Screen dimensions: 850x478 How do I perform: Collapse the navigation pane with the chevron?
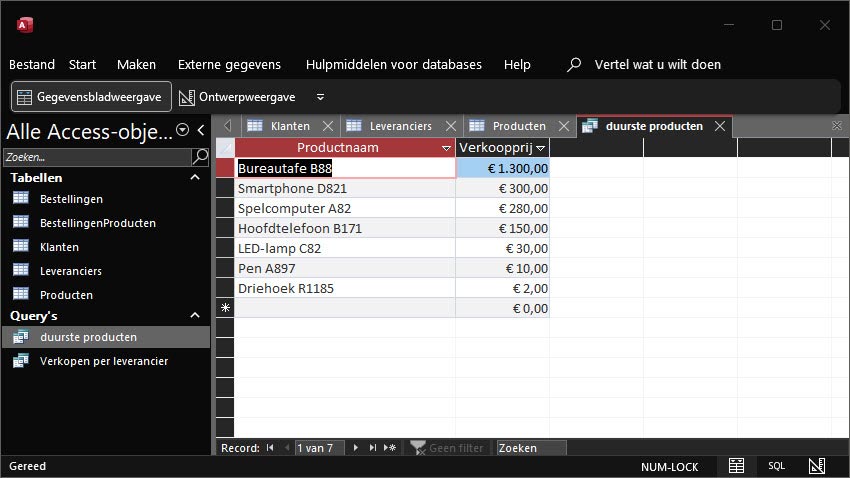pyautogui.click(x=201, y=130)
